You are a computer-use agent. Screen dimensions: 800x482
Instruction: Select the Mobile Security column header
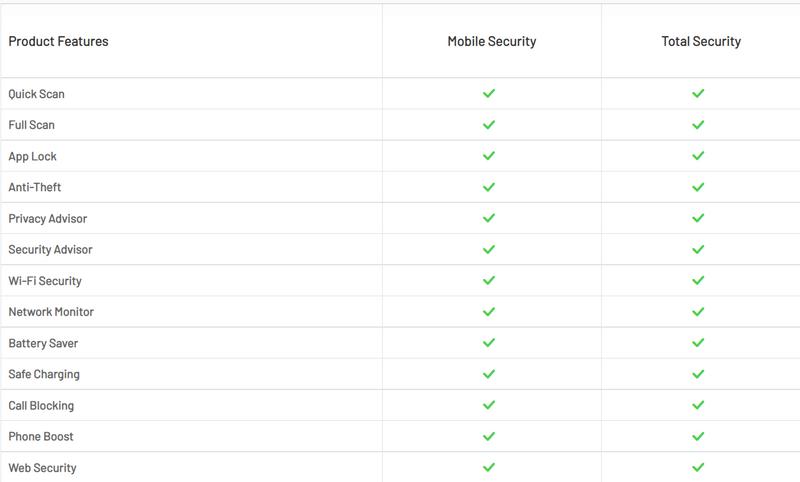point(491,42)
